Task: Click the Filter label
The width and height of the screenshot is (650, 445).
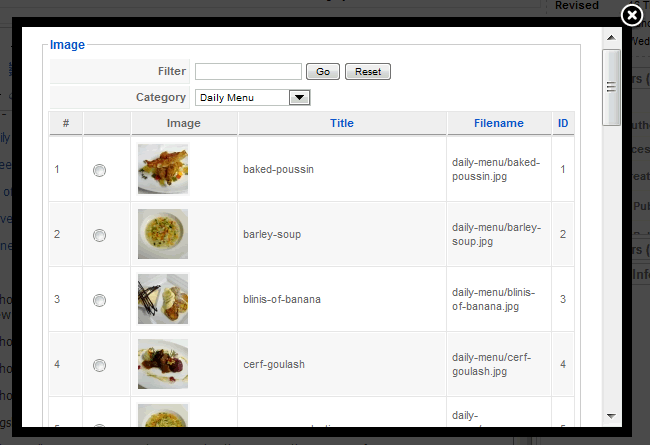Action: [x=172, y=71]
